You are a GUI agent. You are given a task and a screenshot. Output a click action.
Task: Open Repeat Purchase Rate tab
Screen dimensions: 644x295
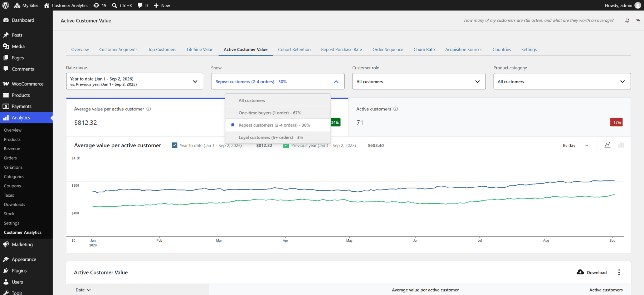[341, 50]
